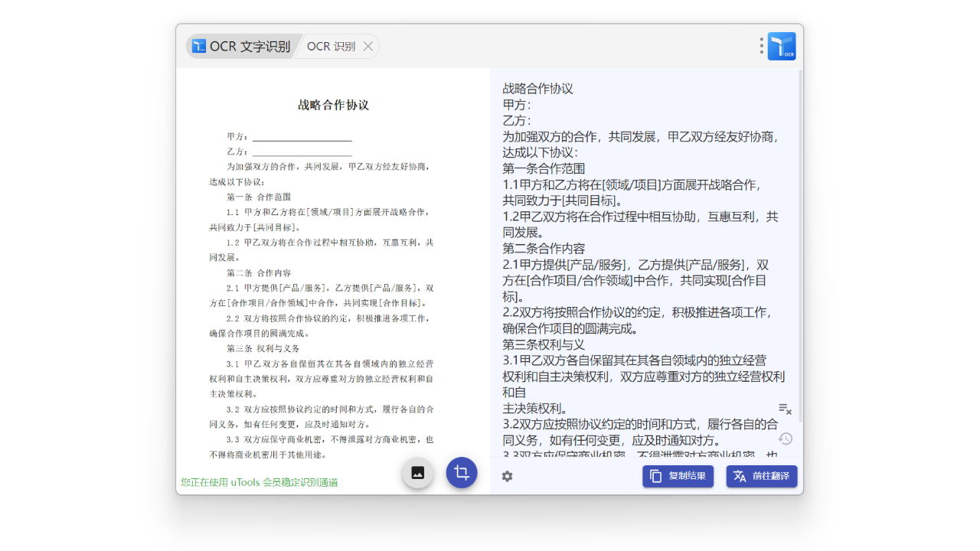The image size is (980, 551).
Task: Switch to the OCR 文字识别 tab
Action: tap(243, 46)
